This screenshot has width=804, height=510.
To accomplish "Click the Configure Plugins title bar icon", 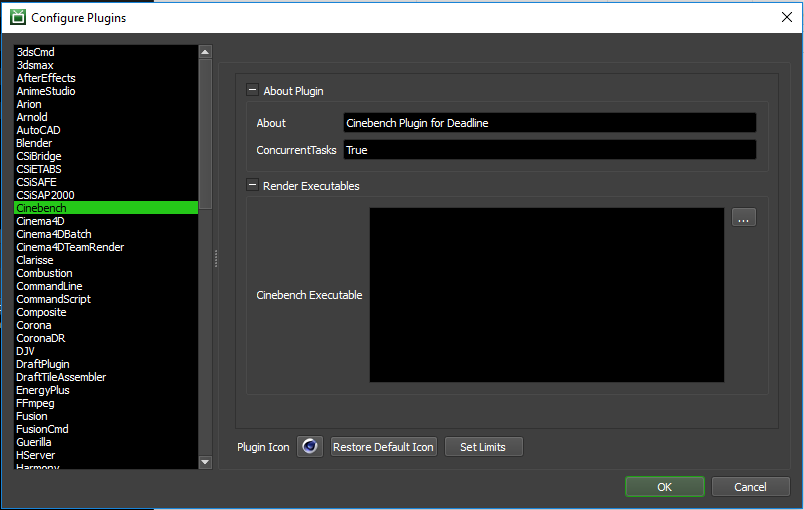I will tap(18, 17).
